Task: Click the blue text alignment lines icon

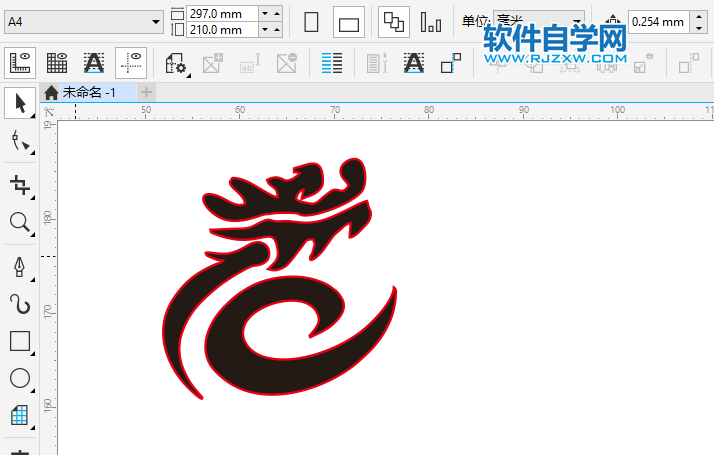Action: pyautogui.click(x=332, y=63)
